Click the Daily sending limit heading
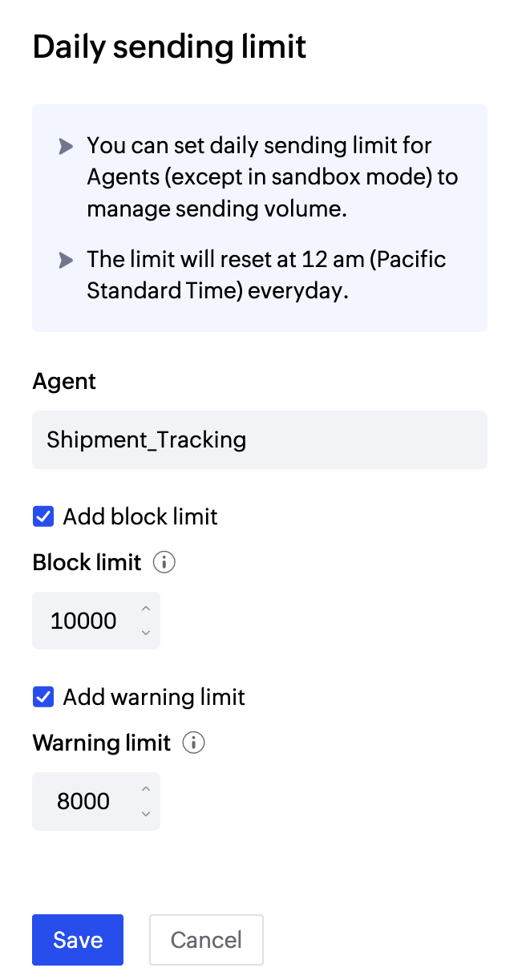 pos(168,47)
